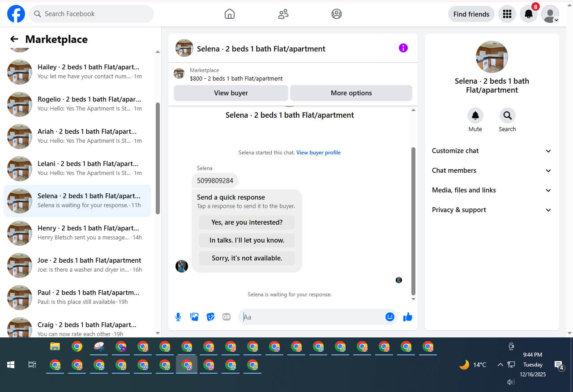This screenshot has height=392, width=573.
Task: Open the Lelani apartment conversation
Action: [77, 169]
